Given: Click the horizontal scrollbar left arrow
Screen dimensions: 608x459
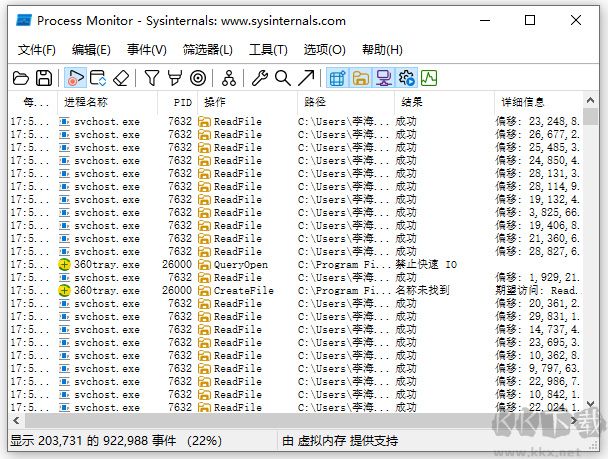Looking at the screenshot, I should (x=16, y=420).
